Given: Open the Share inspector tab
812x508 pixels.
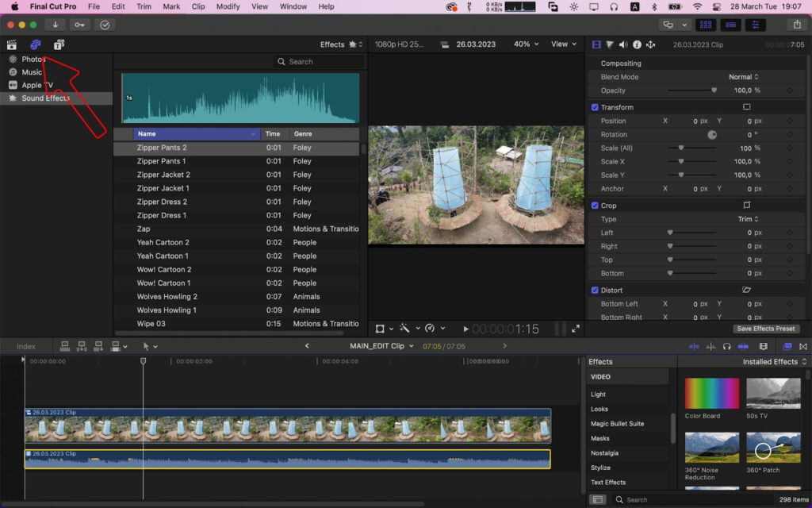Looking at the screenshot, I should pos(650,44).
